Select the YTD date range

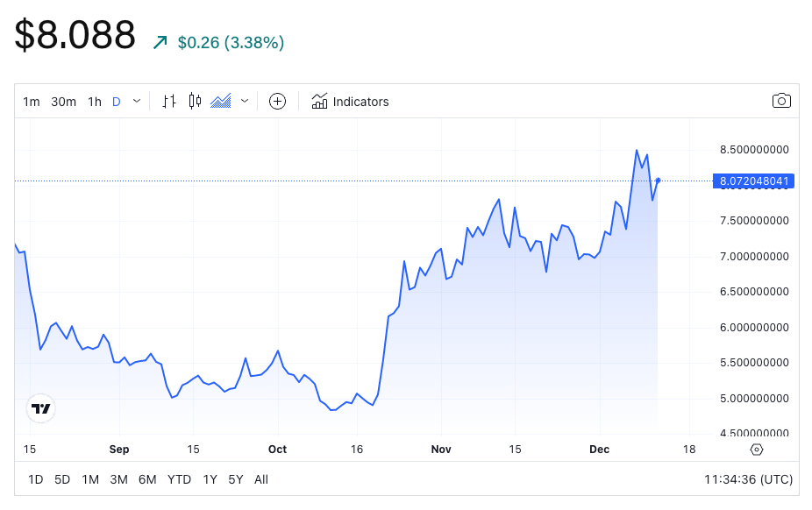[180, 479]
